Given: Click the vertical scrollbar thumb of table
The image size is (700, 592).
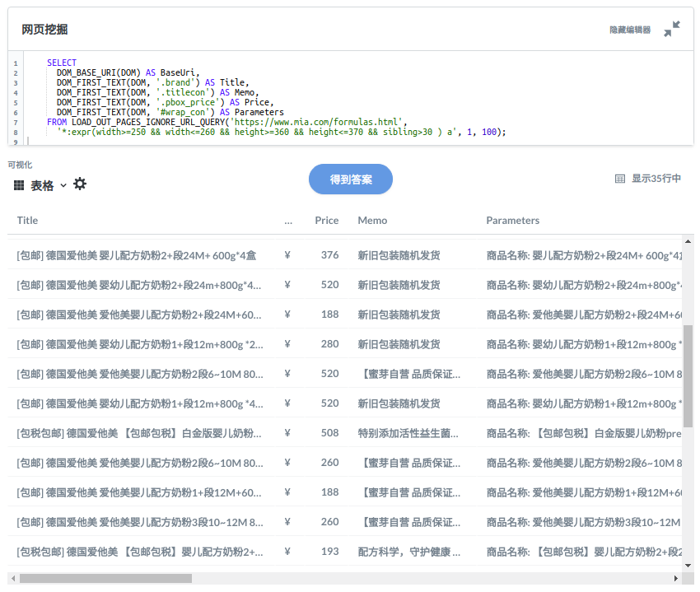Looking at the screenshot, I should click(x=688, y=376).
